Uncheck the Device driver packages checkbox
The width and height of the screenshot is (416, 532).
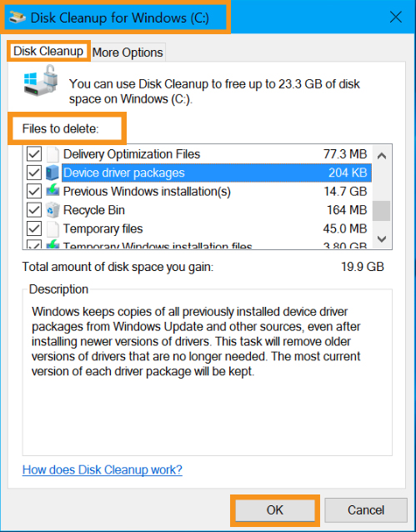pos(34,173)
